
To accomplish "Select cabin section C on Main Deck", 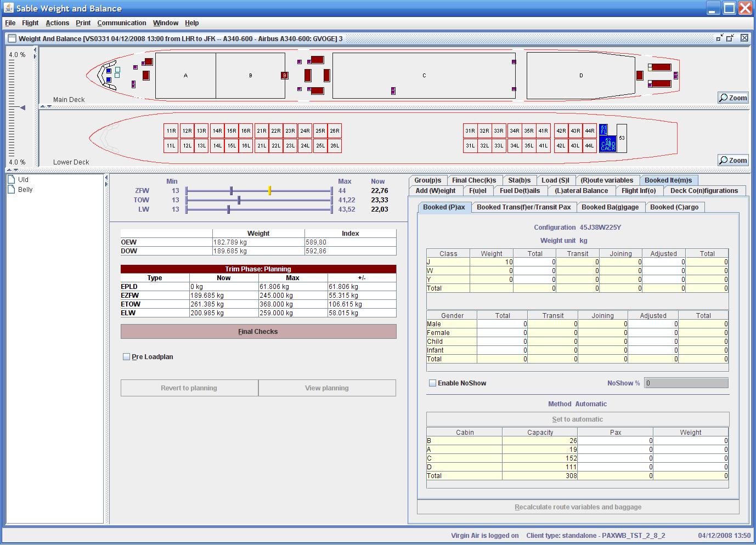I will pyautogui.click(x=424, y=76).
